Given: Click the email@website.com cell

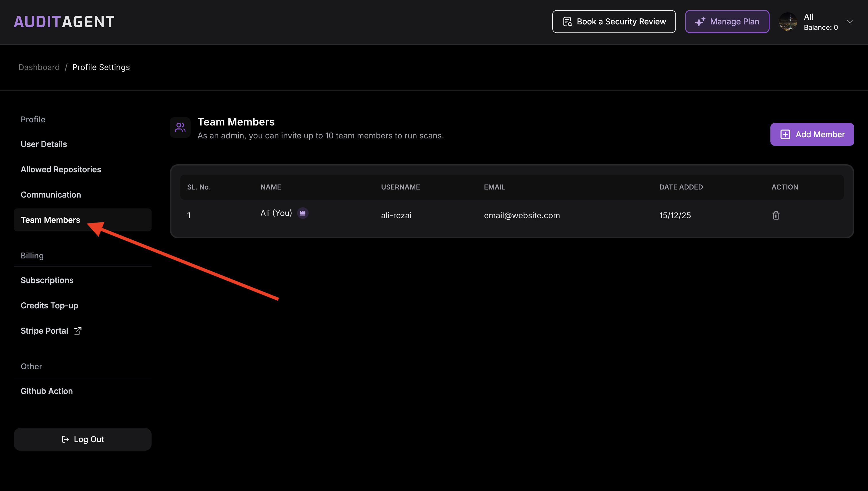Looking at the screenshot, I should click(x=522, y=215).
